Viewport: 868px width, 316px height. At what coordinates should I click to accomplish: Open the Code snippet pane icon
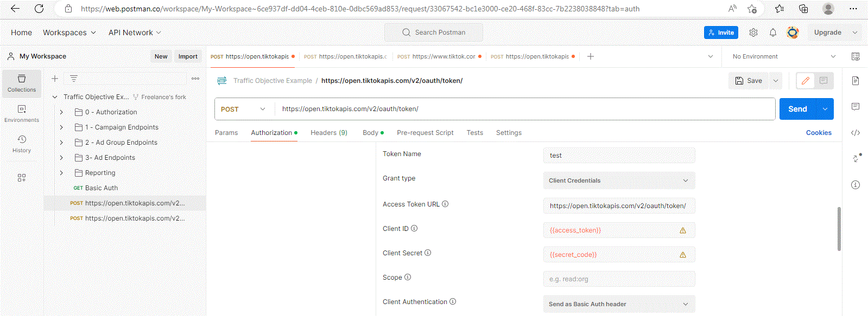click(x=856, y=133)
